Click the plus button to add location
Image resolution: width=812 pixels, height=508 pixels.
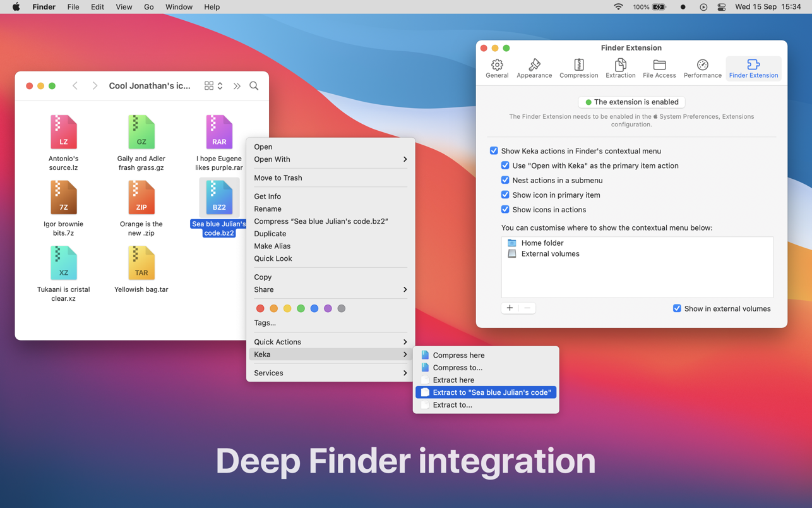click(x=510, y=308)
